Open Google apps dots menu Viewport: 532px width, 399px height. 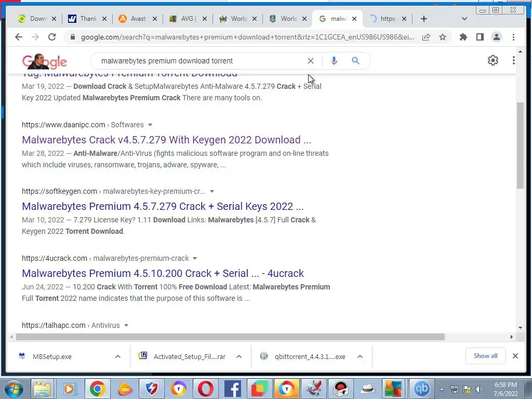point(513,60)
